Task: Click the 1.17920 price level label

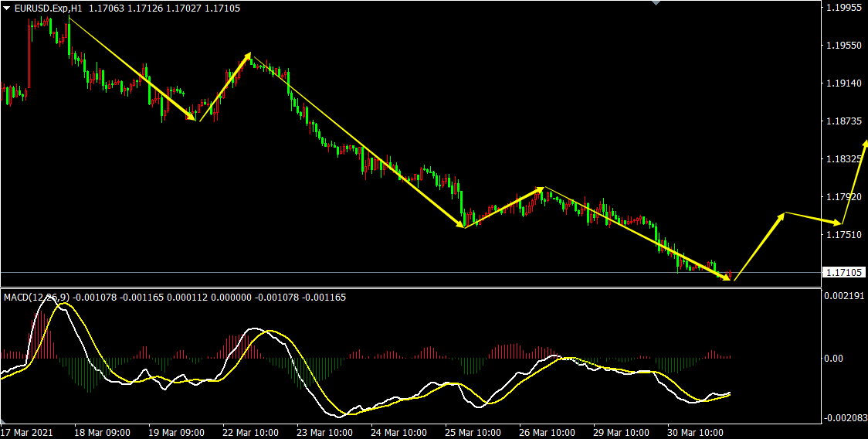Action: tap(844, 196)
